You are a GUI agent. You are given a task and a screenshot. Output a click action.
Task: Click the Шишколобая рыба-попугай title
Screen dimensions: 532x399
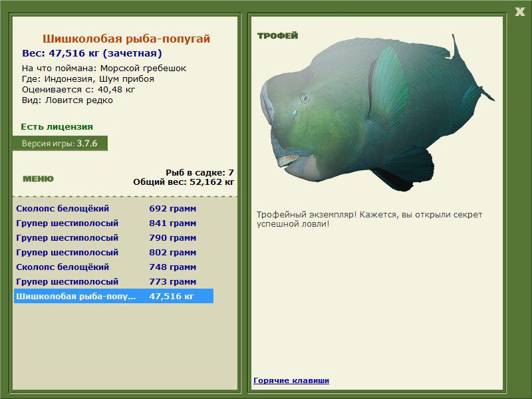tap(126, 39)
